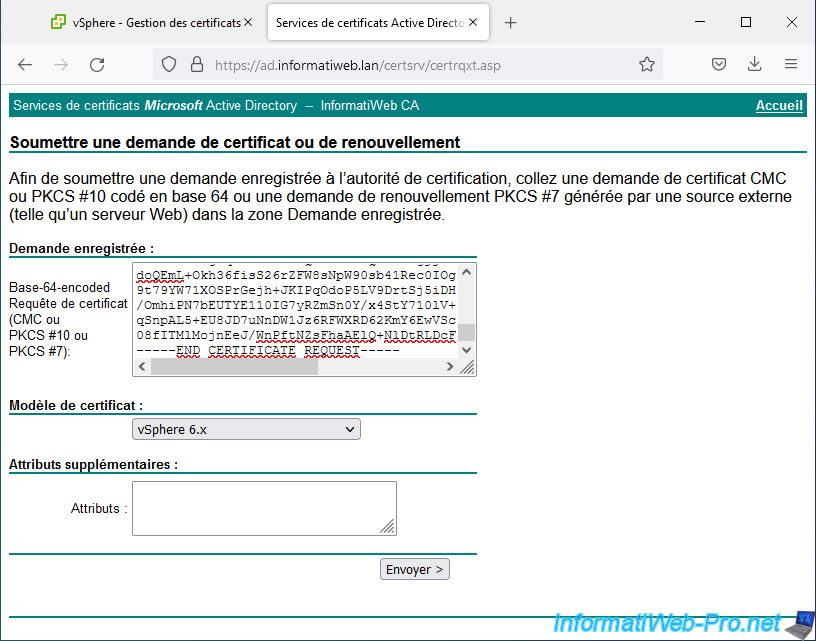Screen dimensions: 816x641
Task: Bookmark this page with the star icon
Action: click(x=647, y=64)
